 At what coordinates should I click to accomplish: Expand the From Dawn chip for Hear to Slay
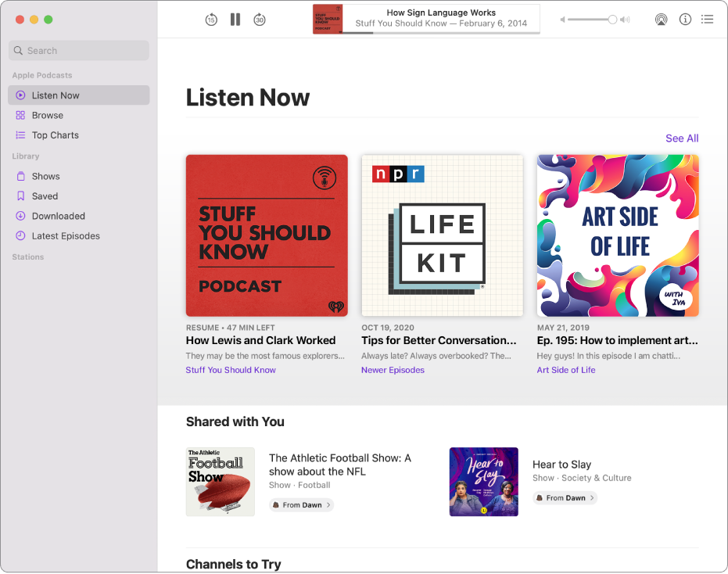click(565, 497)
